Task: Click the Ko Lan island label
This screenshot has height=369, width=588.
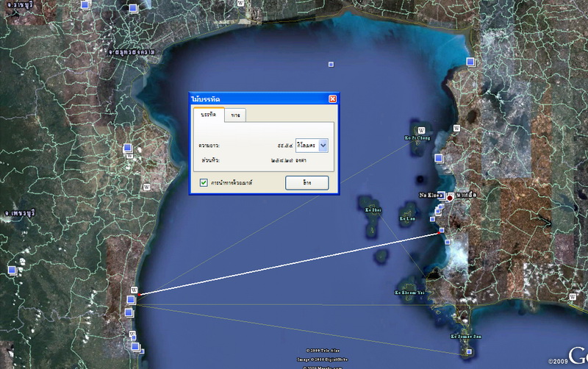Action: (407, 218)
